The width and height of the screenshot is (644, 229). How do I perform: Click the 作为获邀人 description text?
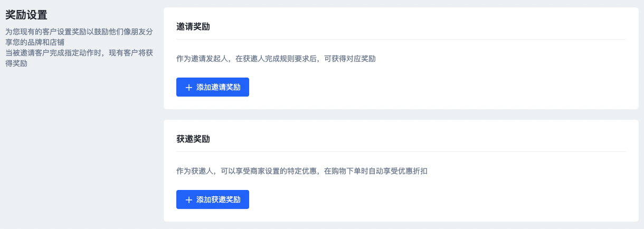[194, 171]
